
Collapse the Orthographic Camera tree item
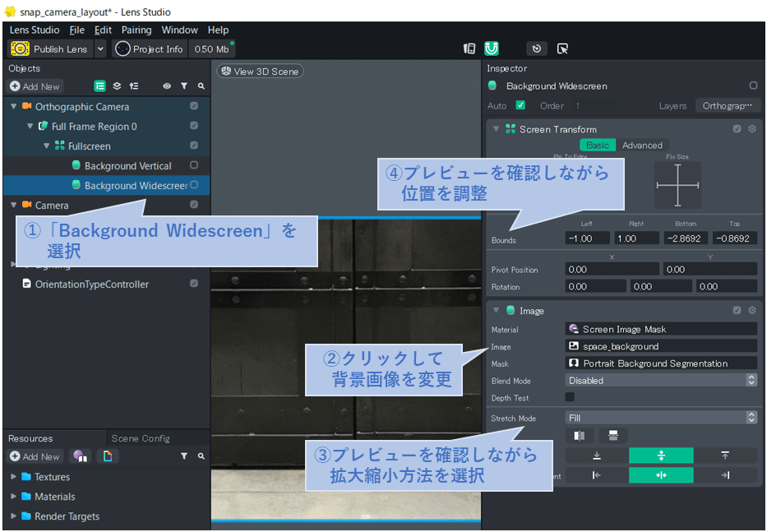(12, 106)
